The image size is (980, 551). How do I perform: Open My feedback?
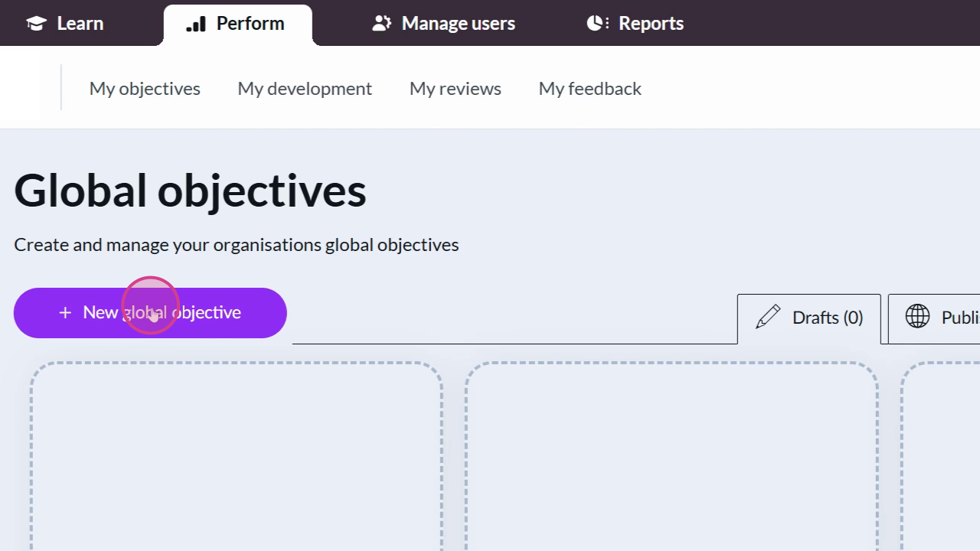point(590,89)
